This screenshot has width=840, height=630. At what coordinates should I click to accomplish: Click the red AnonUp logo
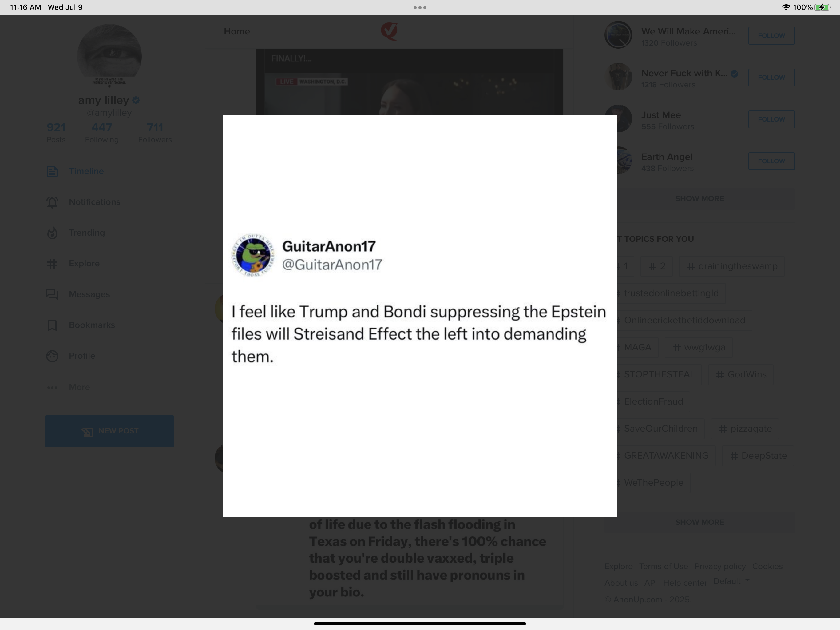[389, 31]
